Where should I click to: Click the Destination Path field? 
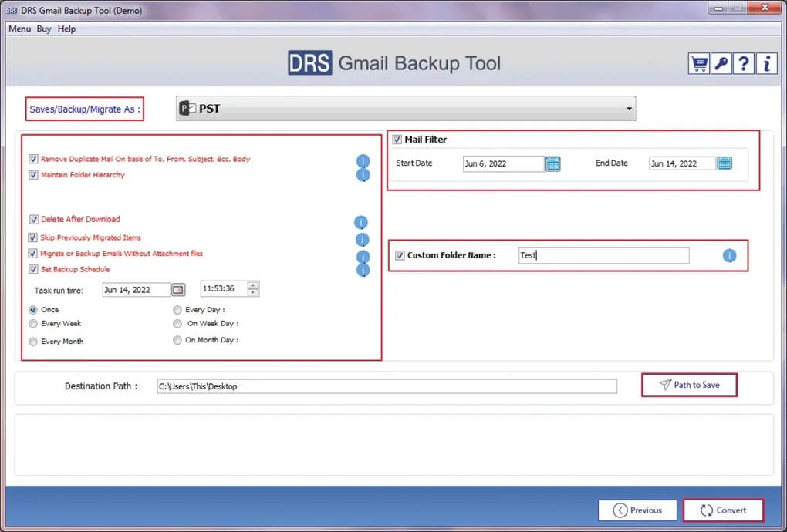[x=387, y=386]
